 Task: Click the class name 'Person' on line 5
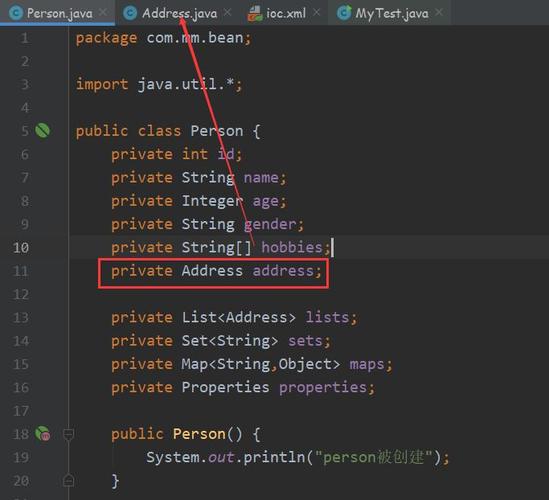pos(217,131)
